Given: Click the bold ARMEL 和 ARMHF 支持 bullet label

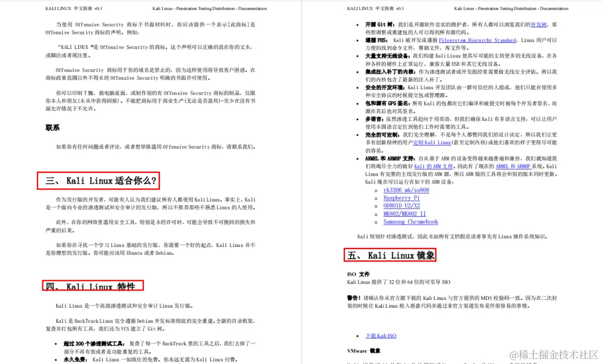Looking at the screenshot, I should 390,158.
